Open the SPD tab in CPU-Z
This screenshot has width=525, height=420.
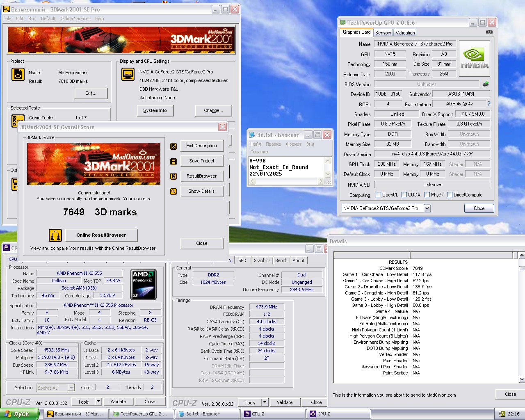pyautogui.click(x=242, y=260)
